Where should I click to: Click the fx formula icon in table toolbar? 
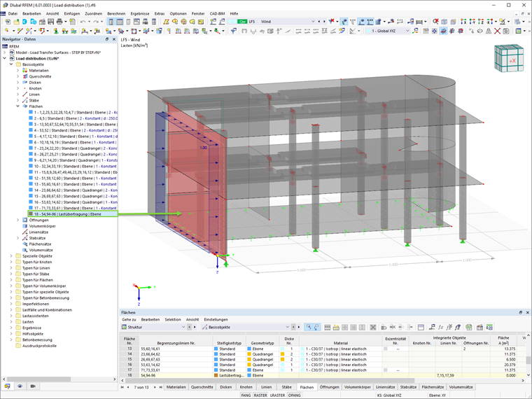click(x=440, y=327)
